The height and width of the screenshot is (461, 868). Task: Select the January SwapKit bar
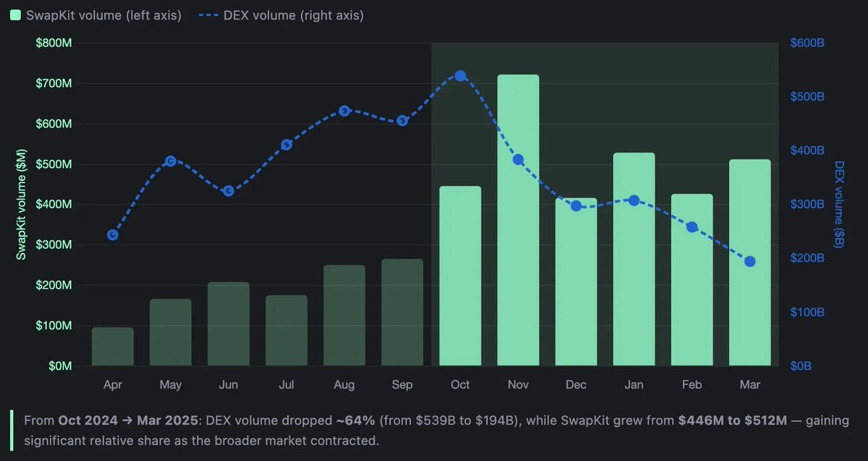(x=634, y=259)
